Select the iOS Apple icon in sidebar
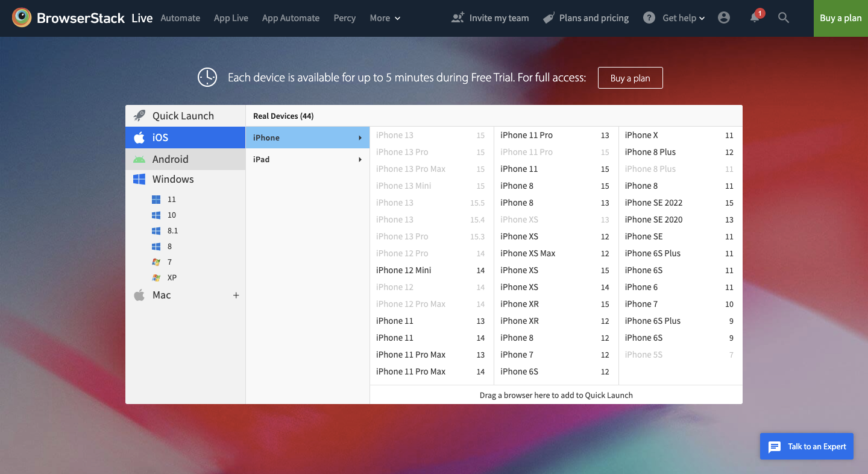This screenshot has height=474, width=868. [x=140, y=137]
